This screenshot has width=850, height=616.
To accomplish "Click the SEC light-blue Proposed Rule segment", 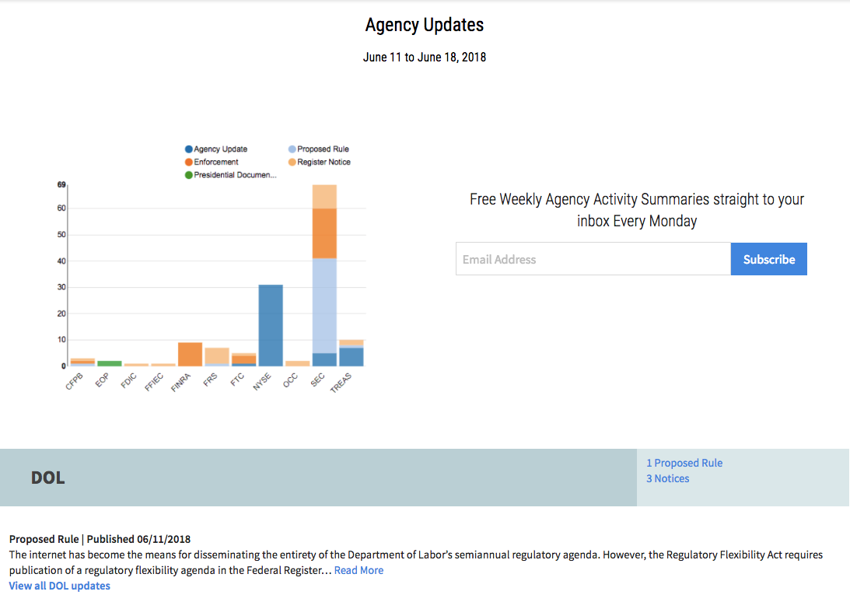I will click(324, 306).
